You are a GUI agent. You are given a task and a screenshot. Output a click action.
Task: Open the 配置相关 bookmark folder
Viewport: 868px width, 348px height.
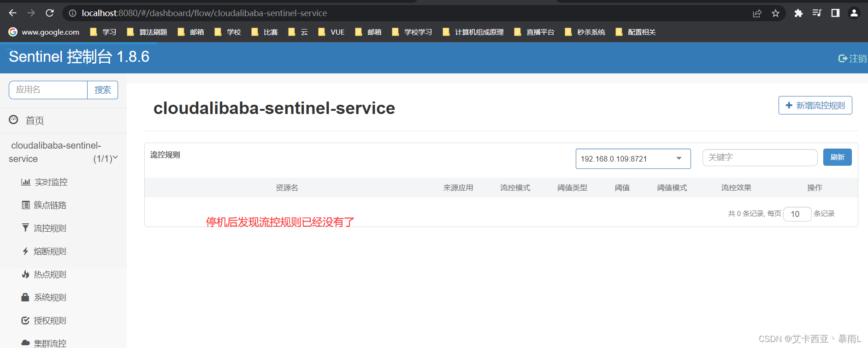coord(636,32)
